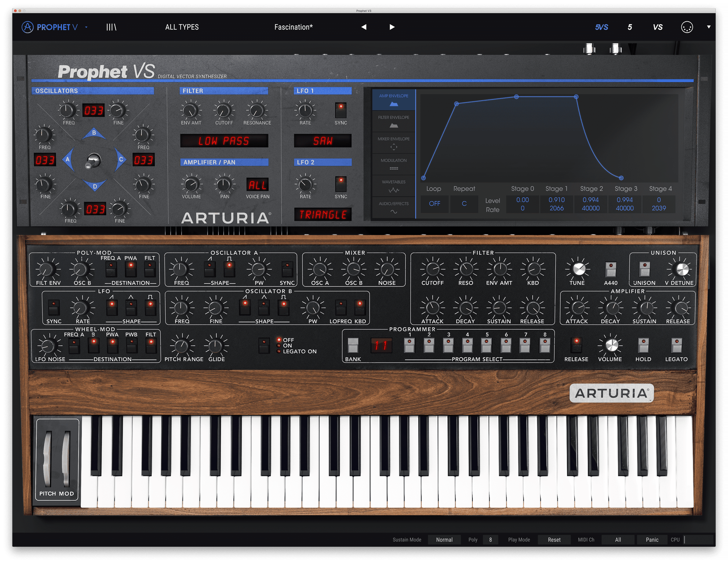Click envelope Loop OFF field
The height and width of the screenshot is (563, 728).
435,203
